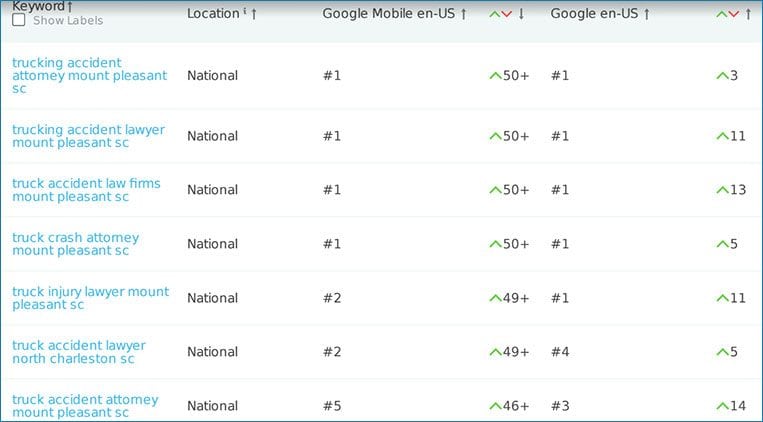Screen dimensions: 763x422
Task: Open 'truck accident law firms mount pleasant sc'
Action: click(86, 190)
